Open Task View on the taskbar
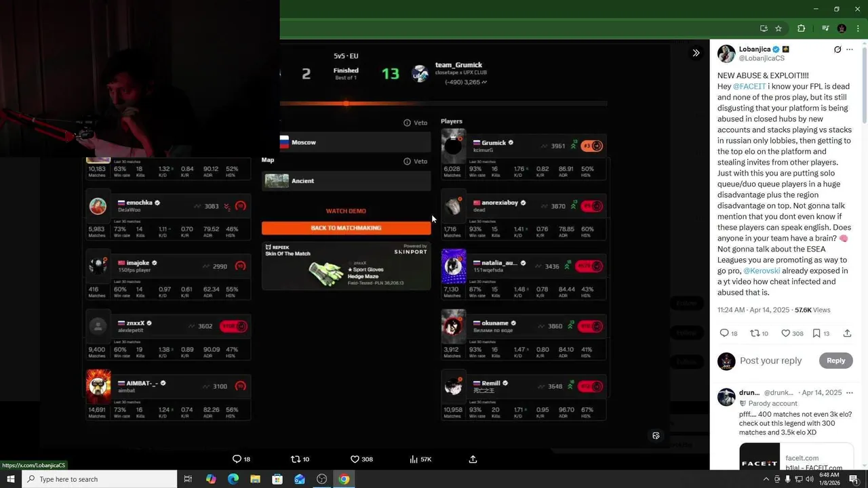This screenshot has height=488, width=868. [189, 479]
